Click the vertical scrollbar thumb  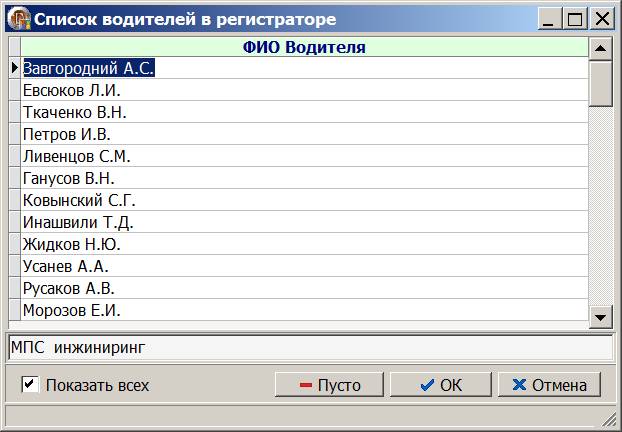600,83
